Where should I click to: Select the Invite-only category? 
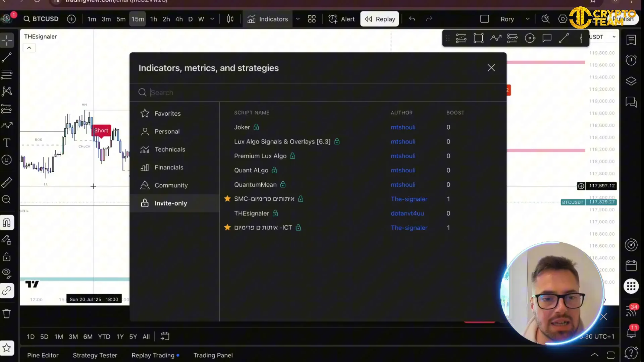174,203
